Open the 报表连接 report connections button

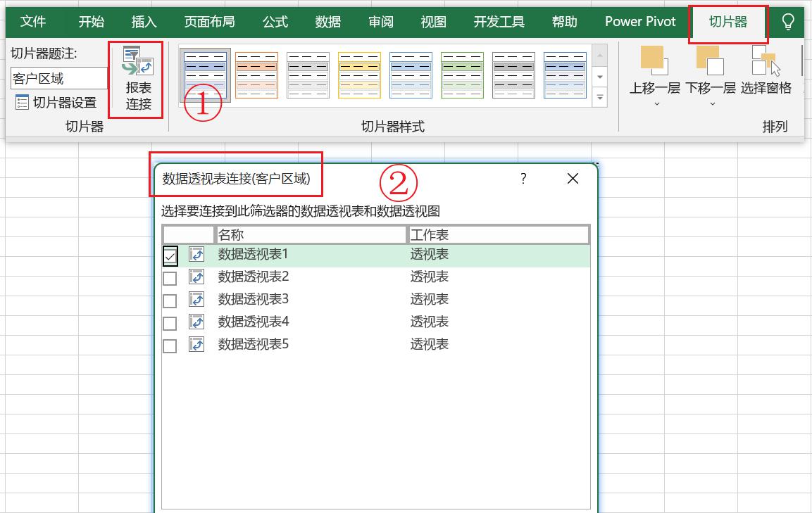(138, 79)
